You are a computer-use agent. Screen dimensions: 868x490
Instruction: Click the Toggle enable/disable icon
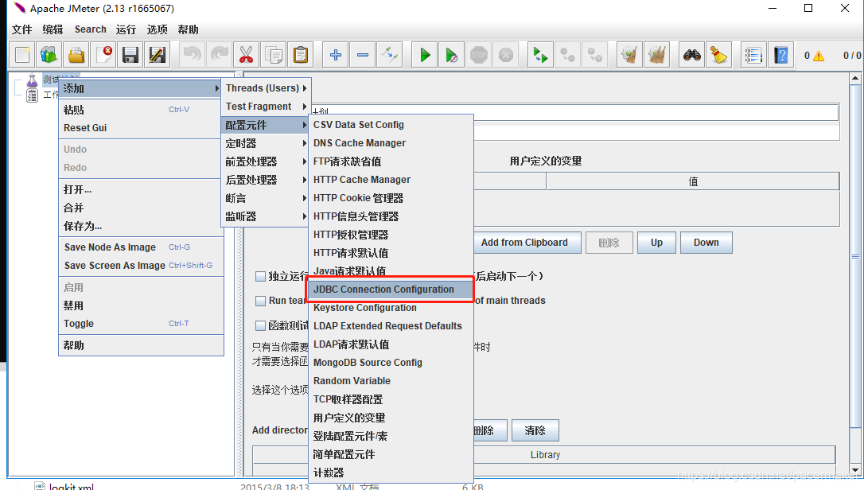390,55
